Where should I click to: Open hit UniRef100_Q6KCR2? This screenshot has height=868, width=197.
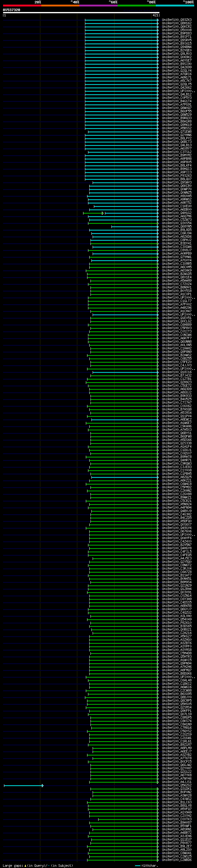[177, 26]
